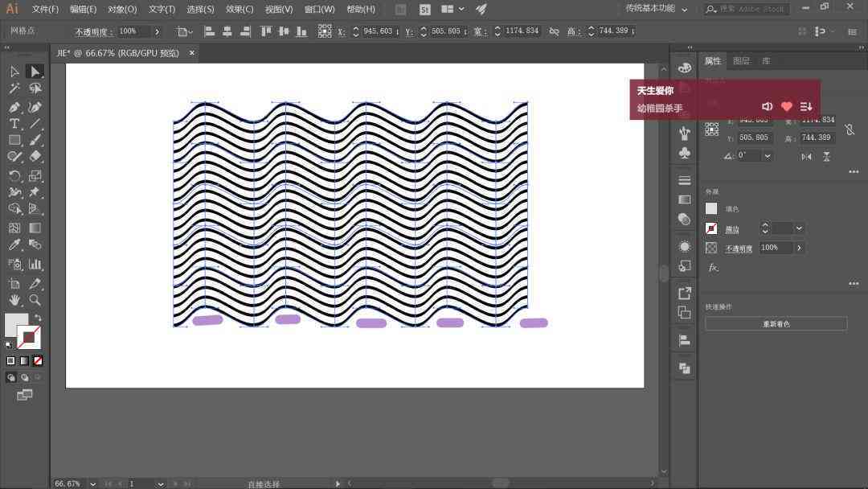
Task: Switch to the 库 tab
Action: tap(766, 61)
